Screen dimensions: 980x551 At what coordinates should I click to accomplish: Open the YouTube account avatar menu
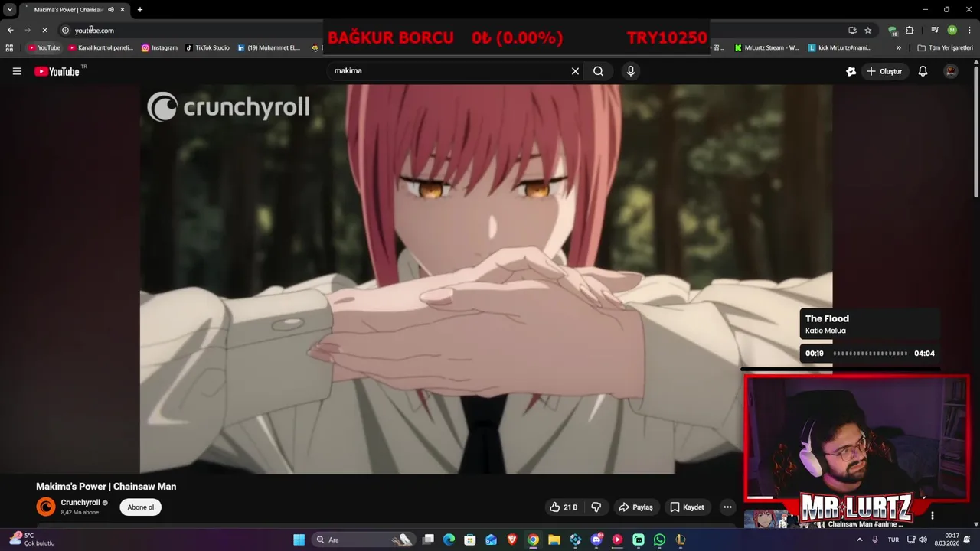tap(951, 71)
